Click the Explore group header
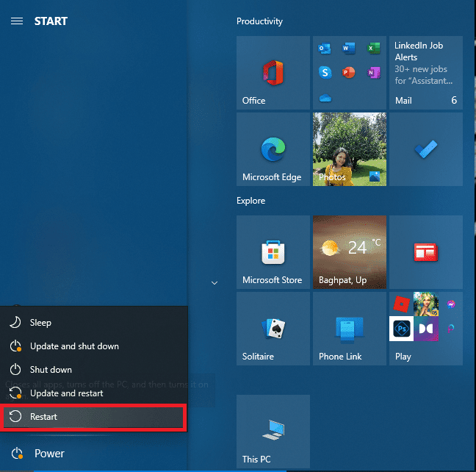Image resolution: width=476 pixels, height=472 pixels. (250, 201)
